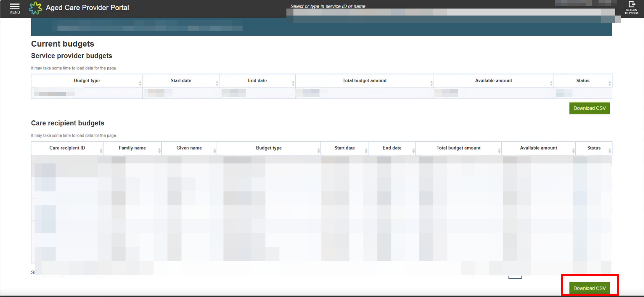Sort service provider budgets by Start date
Image resolution: width=644 pixels, height=297 pixels.
[181, 81]
